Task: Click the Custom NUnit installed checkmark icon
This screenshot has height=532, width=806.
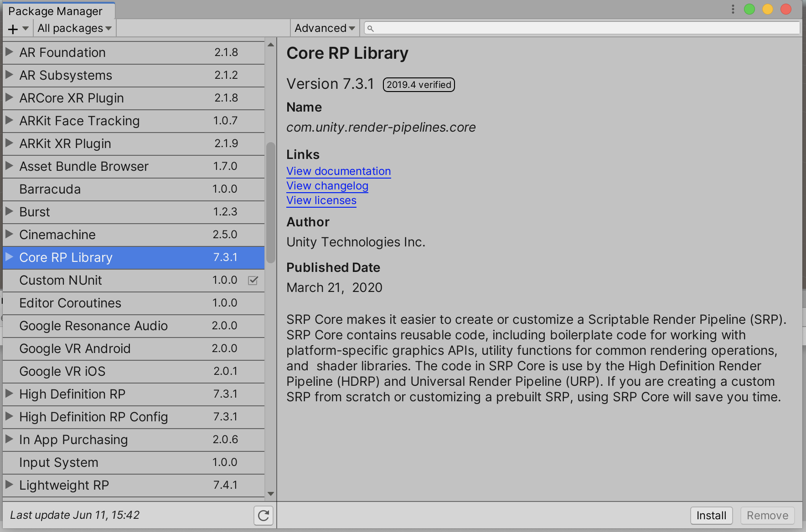Action: coord(253,281)
